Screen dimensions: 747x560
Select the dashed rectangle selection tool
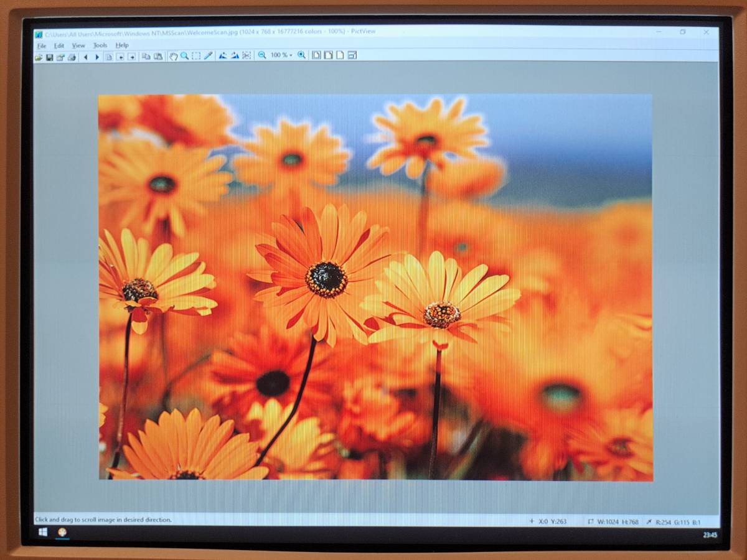pos(196,56)
